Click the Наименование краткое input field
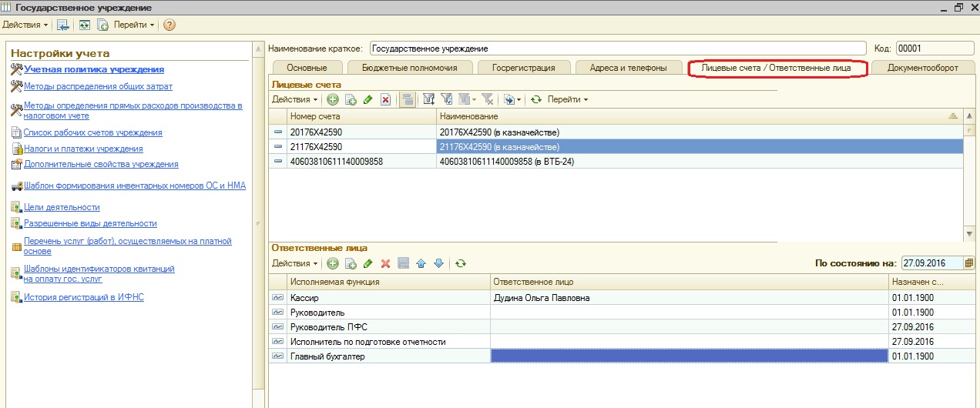This screenshot has height=408, width=980. 619,48
